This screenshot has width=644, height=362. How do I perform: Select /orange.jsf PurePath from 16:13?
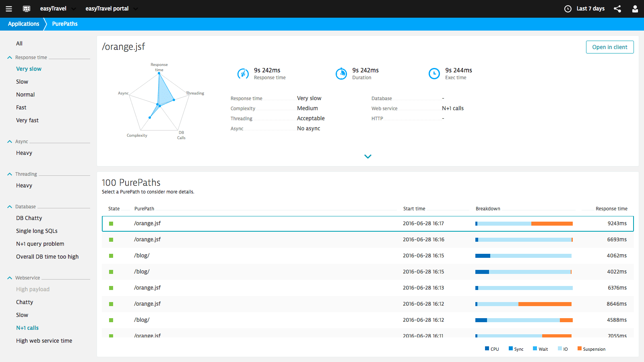[368, 288]
